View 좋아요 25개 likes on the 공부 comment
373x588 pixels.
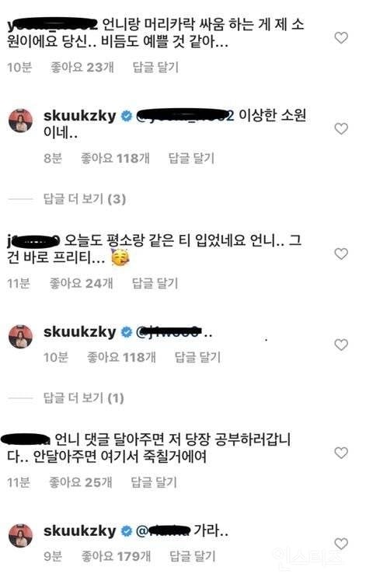(81, 482)
